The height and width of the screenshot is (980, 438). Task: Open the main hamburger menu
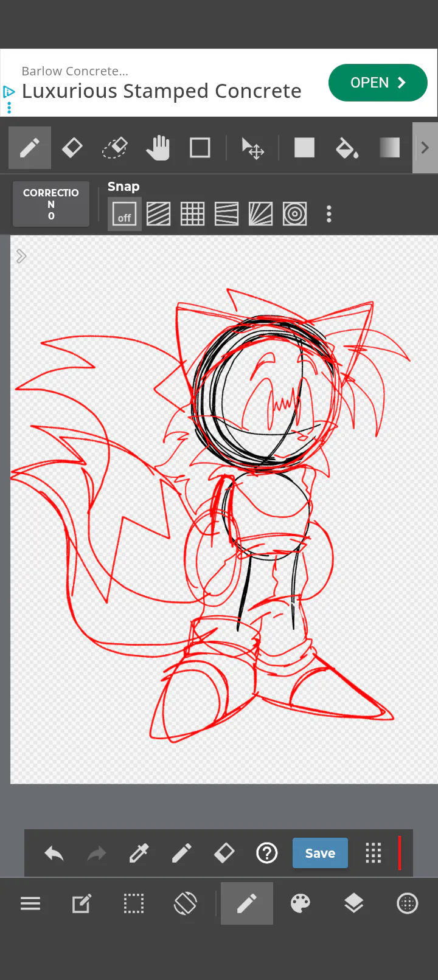30,903
